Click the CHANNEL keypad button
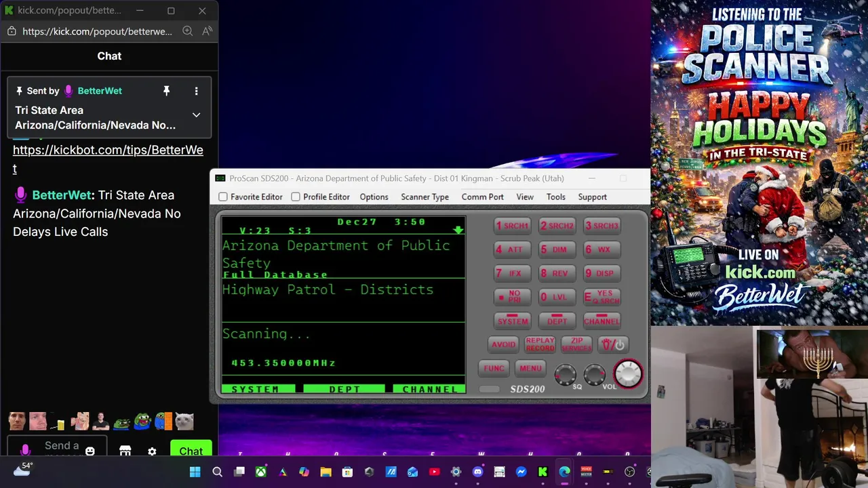 (x=601, y=320)
